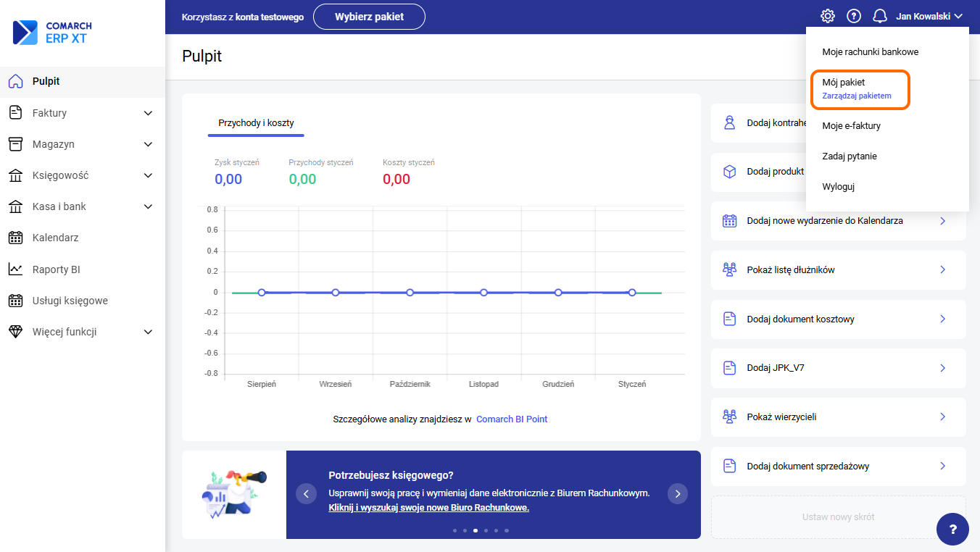980x552 pixels.
Task: Click the Wybierz pakiet button
Action: pyautogui.click(x=369, y=17)
